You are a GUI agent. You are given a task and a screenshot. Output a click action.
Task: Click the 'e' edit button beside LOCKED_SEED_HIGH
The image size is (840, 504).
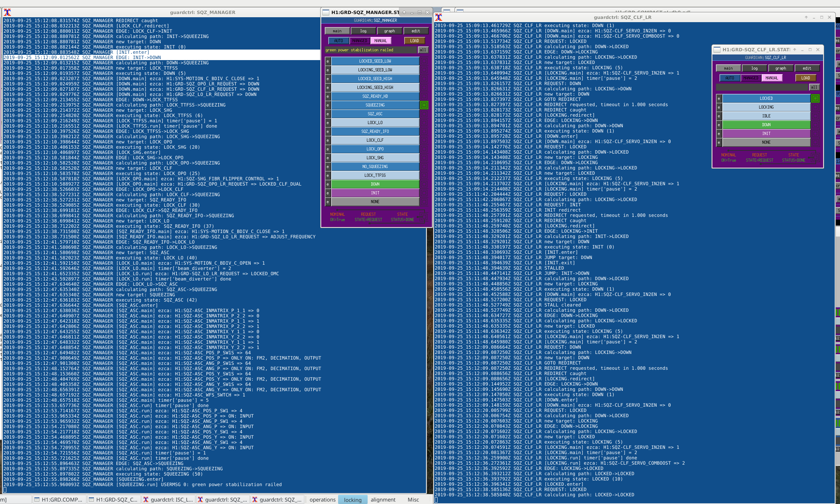click(x=328, y=79)
